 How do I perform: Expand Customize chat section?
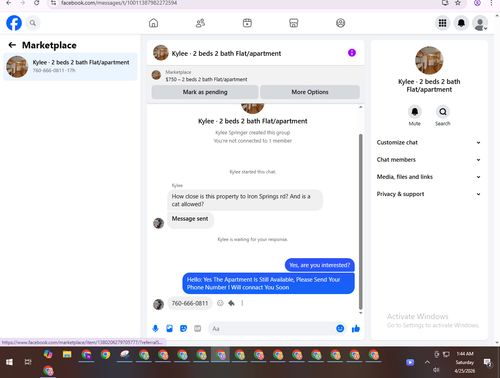point(429,143)
